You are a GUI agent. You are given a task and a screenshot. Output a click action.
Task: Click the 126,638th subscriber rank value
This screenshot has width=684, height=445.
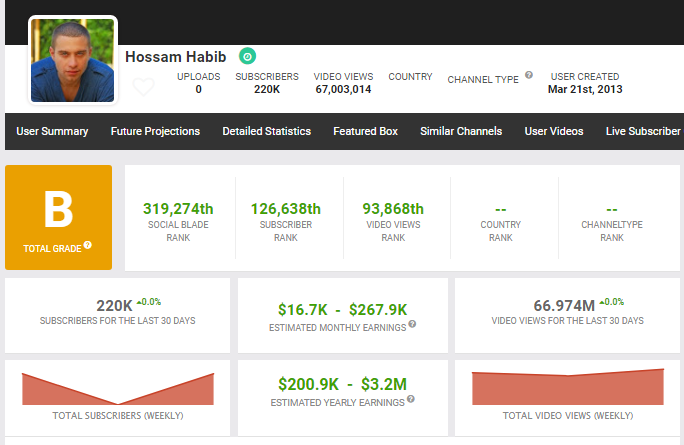(286, 209)
